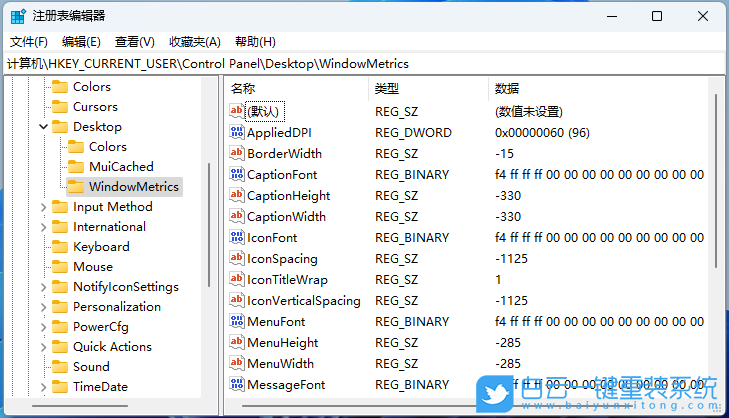Click the MenuHeight string icon
The image size is (729, 418).
pyautogui.click(x=237, y=342)
